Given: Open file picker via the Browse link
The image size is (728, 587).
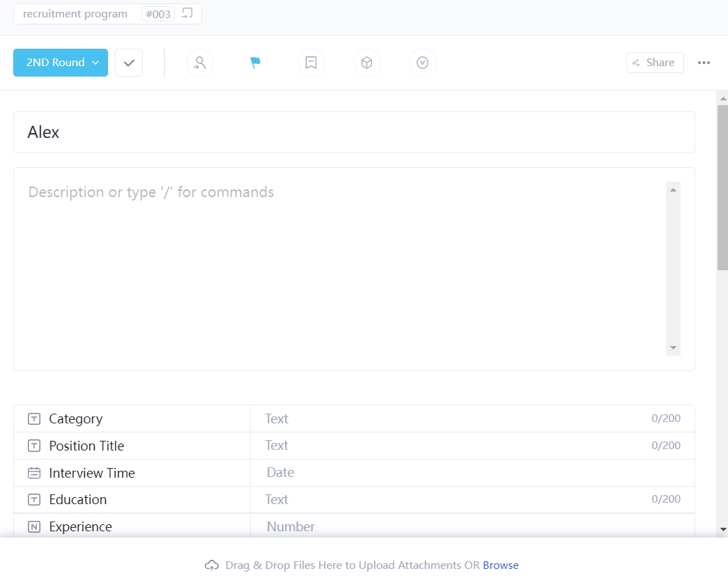Looking at the screenshot, I should pyautogui.click(x=501, y=565).
